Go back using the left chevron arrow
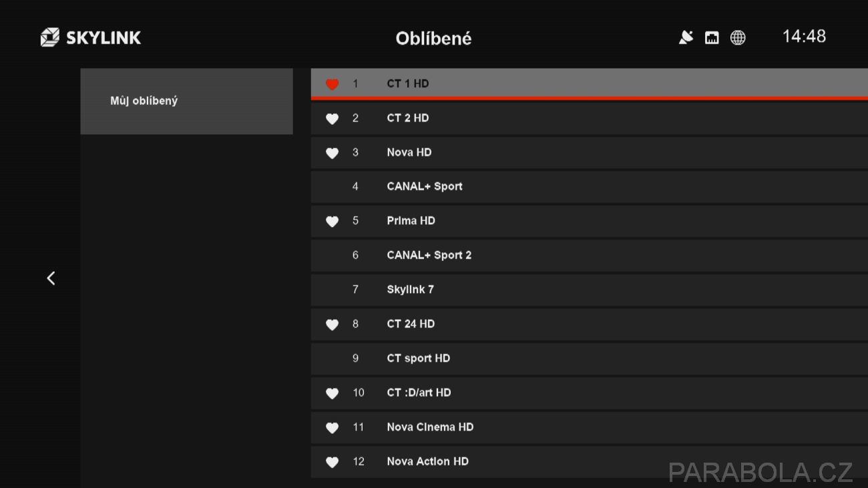This screenshot has width=868, height=488. (51, 278)
